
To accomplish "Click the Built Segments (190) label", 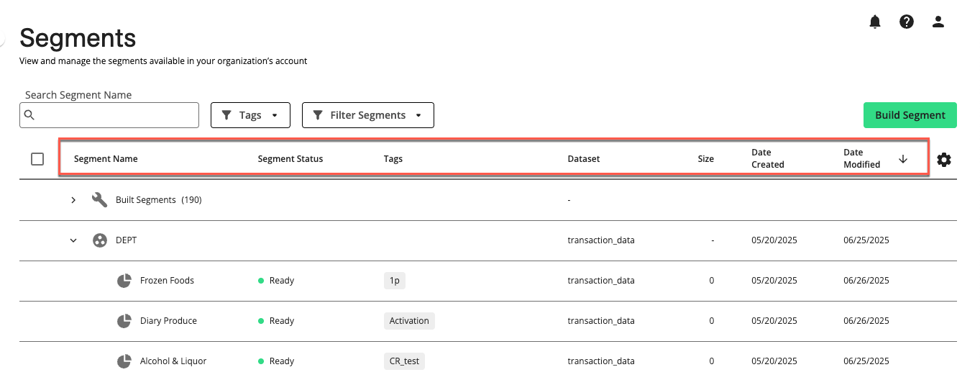I will [x=158, y=200].
